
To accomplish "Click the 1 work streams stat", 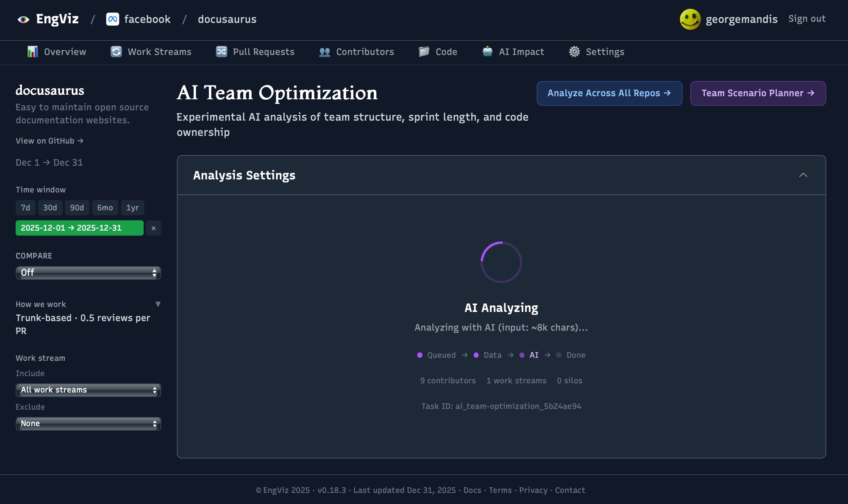I will tap(516, 381).
